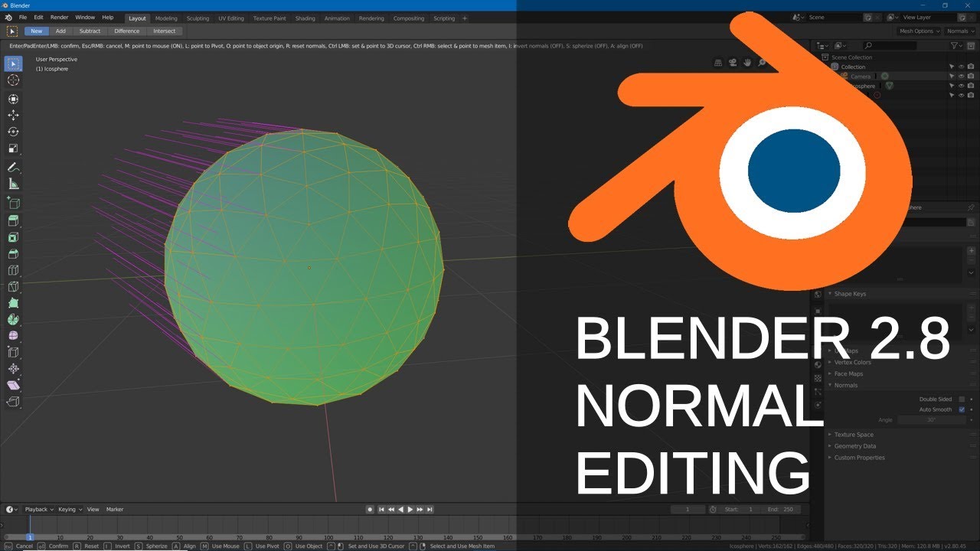The width and height of the screenshot is (980, 551).
Task: Enable the Double Sided checkbox
Action: [962, 399]
